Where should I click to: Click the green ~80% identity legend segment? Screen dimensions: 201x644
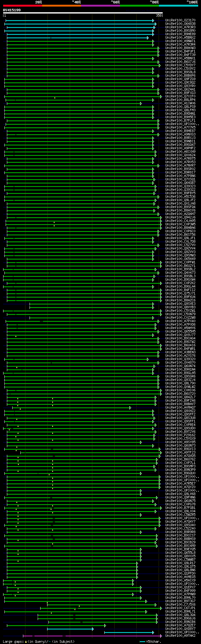point(139,5)
